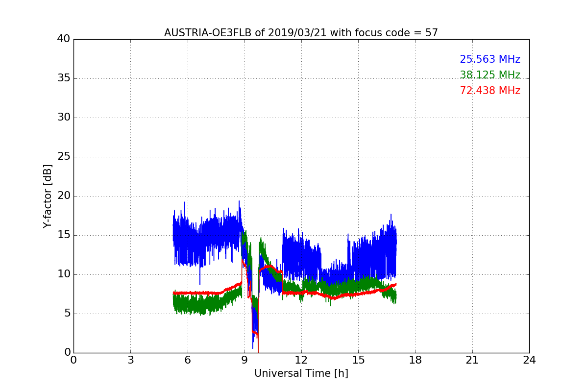Screen dimensions: 588x392
Task: Click the x-axis tick label 21
Action: tap(472, 360)
